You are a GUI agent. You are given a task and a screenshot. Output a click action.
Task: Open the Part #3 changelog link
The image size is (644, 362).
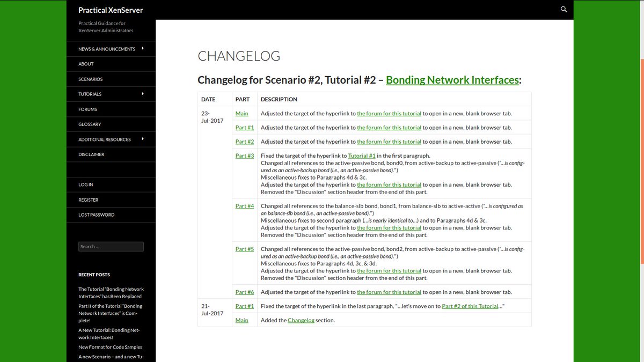tap(244, 155)
